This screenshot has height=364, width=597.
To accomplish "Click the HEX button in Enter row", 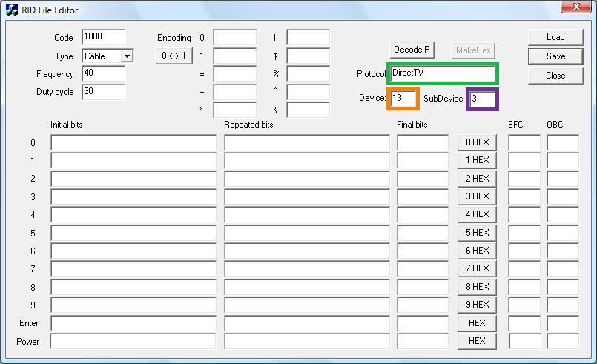I will pyautogui.click(x=477, y=323).
